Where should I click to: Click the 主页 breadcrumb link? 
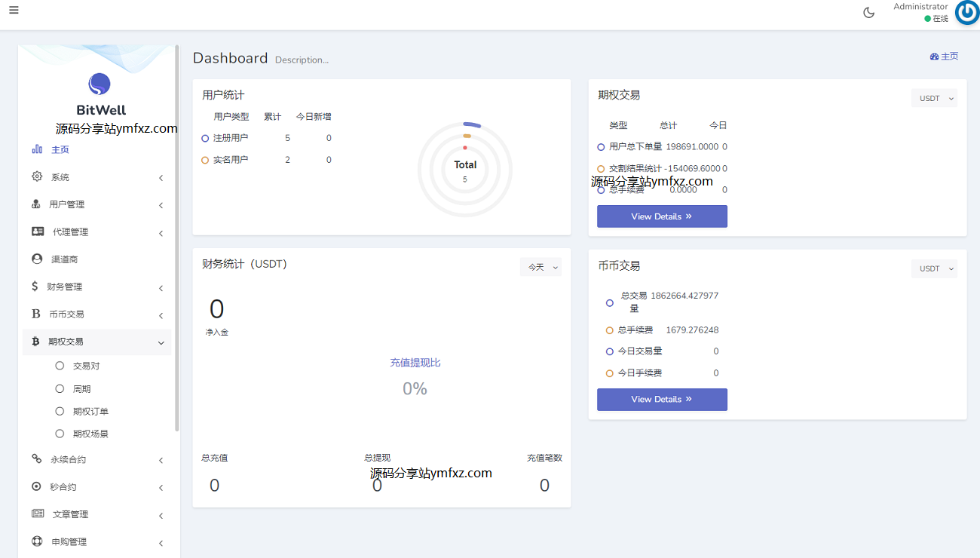[x=945, y=57]
